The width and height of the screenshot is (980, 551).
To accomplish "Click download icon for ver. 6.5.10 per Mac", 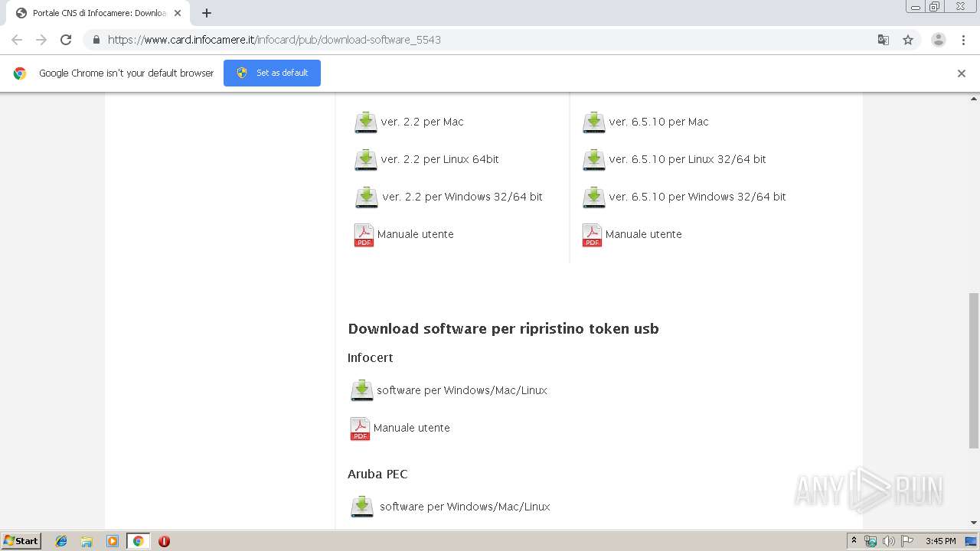I will point(594,122).
